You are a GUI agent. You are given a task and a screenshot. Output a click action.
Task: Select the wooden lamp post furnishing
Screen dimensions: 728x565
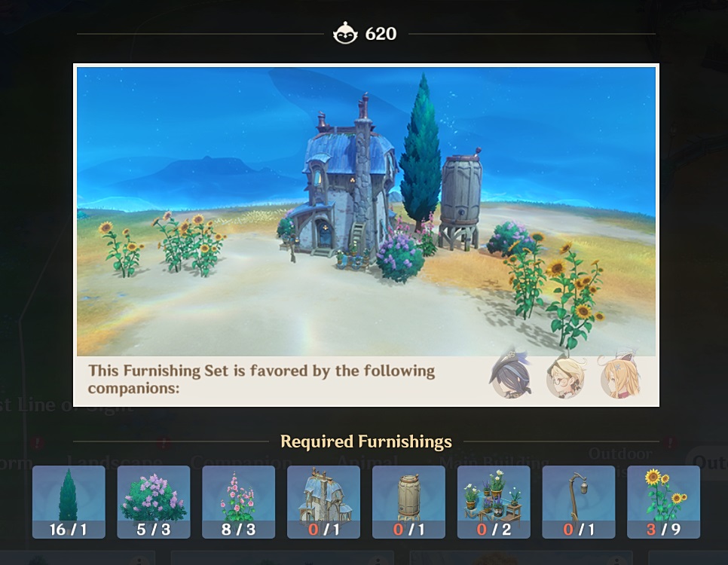coord(579,502)
